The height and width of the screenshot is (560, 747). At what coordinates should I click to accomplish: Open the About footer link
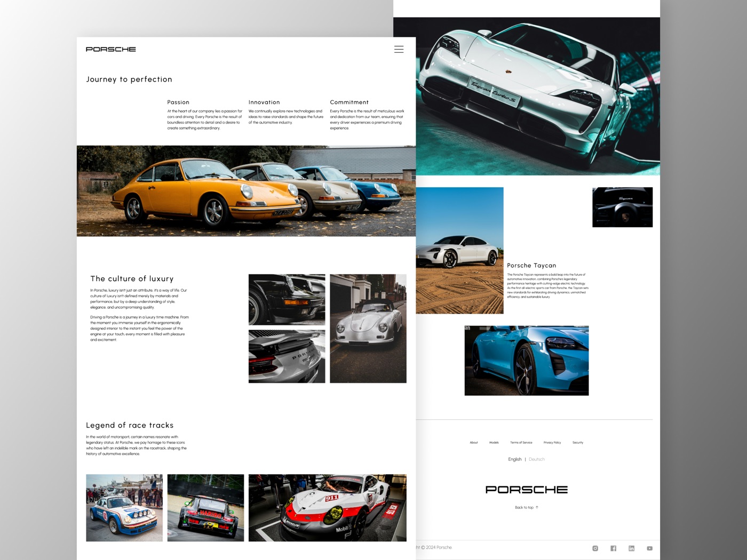(x=473, y=443)
